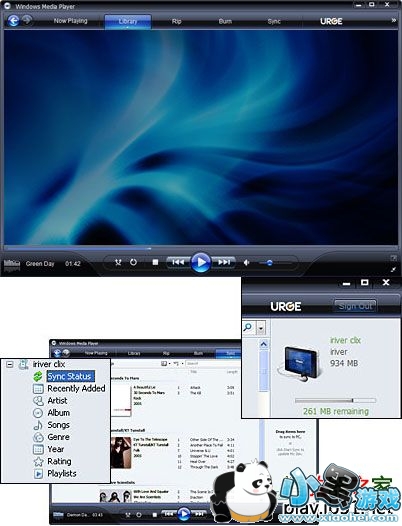This screenshot has width=402, height=526.
Task: Open the URGE store tab in top bar
Action: pos(331,21)
